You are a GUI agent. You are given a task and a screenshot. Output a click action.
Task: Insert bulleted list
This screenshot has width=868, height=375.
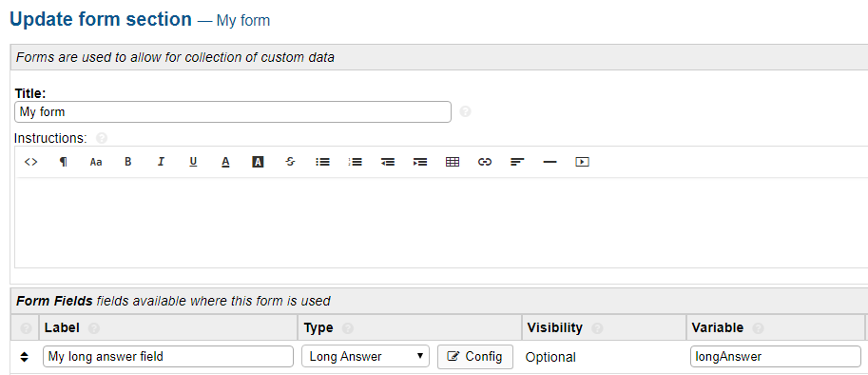[322, 162]
